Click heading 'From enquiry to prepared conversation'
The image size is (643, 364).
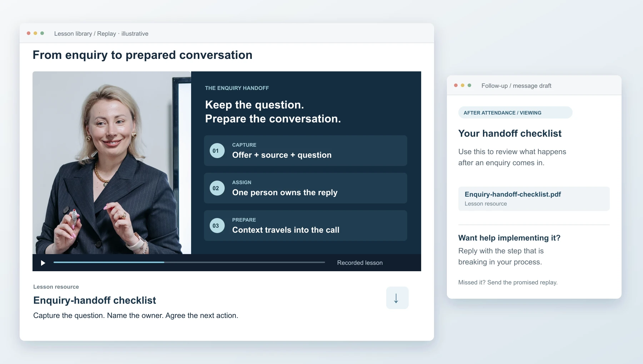pyautogui.click(x=143, y=55)
